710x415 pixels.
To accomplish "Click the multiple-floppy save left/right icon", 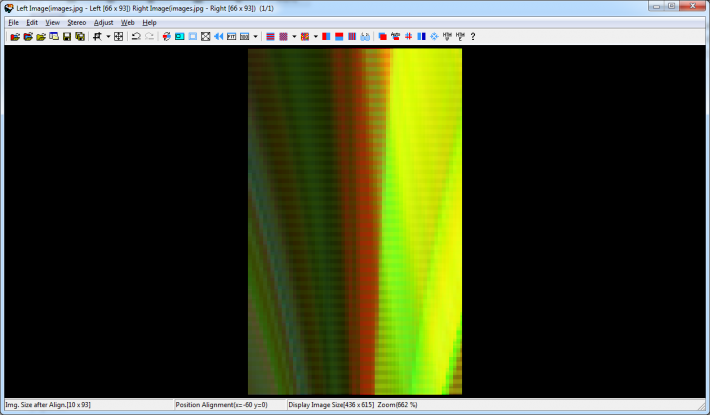I will 80,37.
